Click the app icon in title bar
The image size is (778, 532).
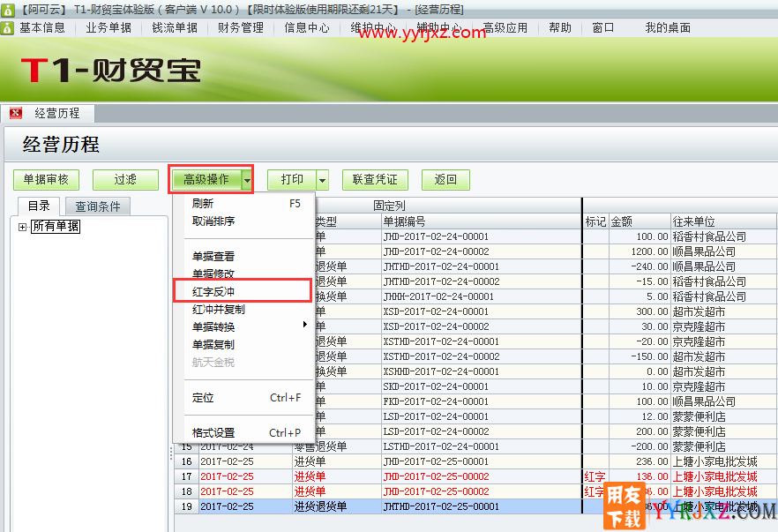(x=7, y=9)
